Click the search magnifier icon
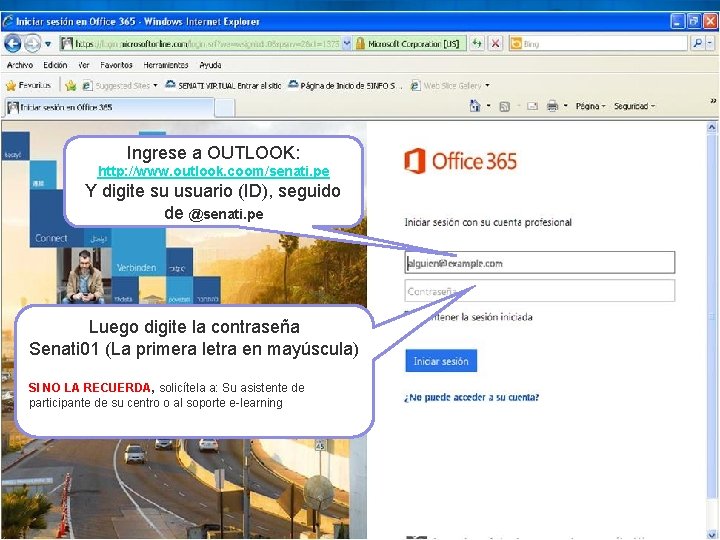Screen dimensions: 720x540 coord(698,44)
